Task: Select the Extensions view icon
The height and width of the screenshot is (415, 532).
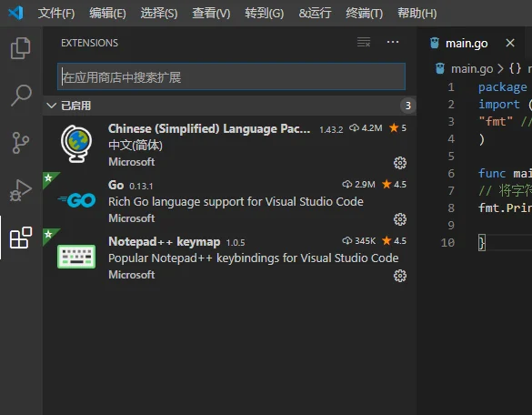Action: pos(21,238)
